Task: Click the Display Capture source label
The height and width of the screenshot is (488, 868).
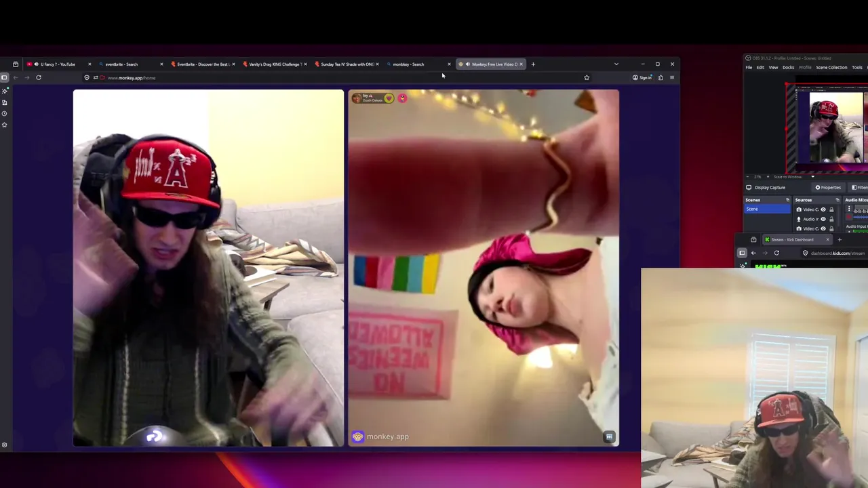Action: pos(770,188)
